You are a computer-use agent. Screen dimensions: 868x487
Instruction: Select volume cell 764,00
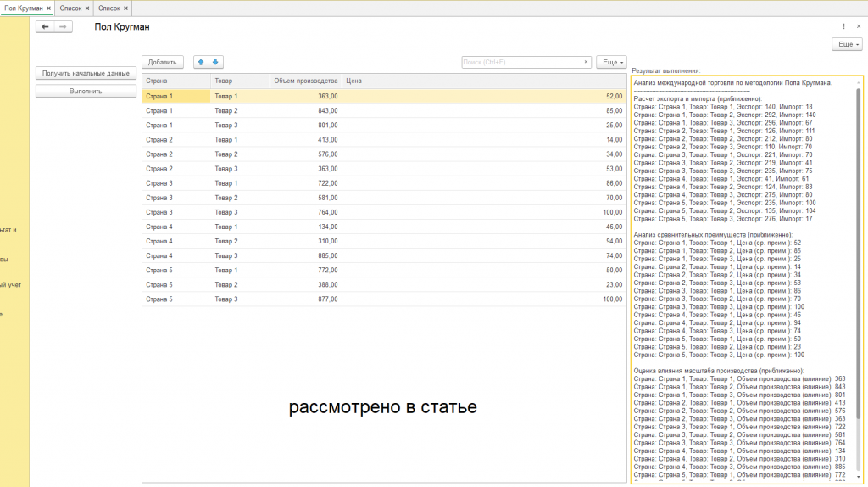[305, 212]
